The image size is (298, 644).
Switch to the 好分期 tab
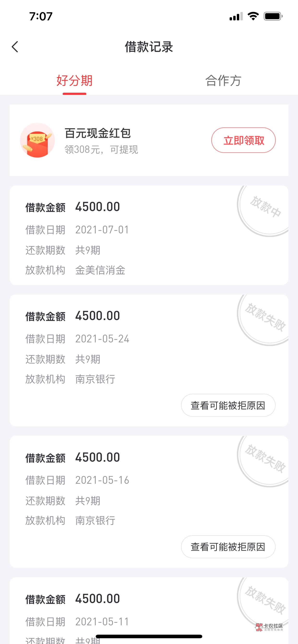(74, 81)
